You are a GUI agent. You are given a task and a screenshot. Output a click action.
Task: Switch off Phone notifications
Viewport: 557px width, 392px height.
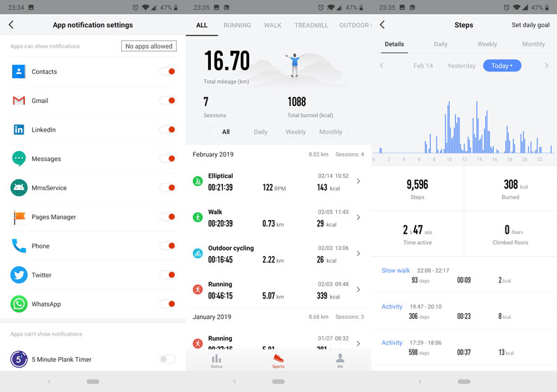168,246
